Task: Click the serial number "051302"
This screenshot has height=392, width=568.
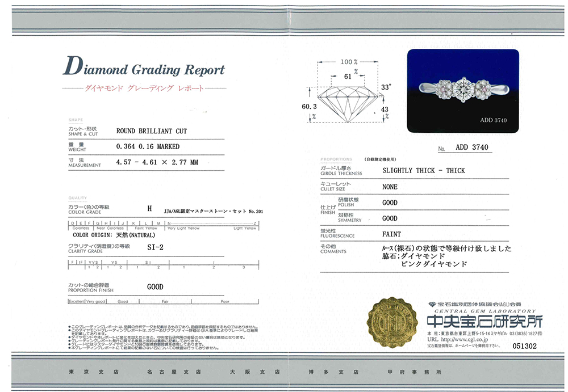Action: tap(524, 346)
